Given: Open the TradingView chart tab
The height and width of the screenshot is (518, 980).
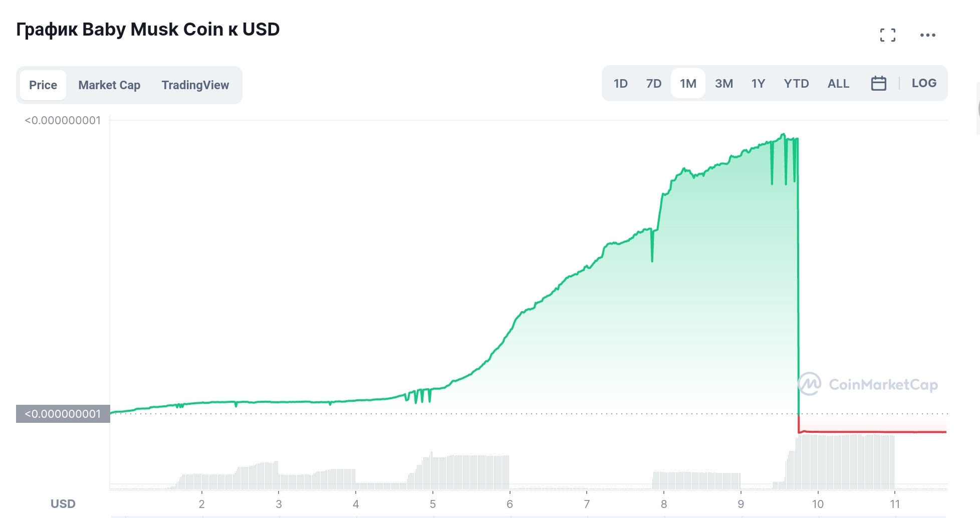Looking at the screenshot, I should point(195,85).
